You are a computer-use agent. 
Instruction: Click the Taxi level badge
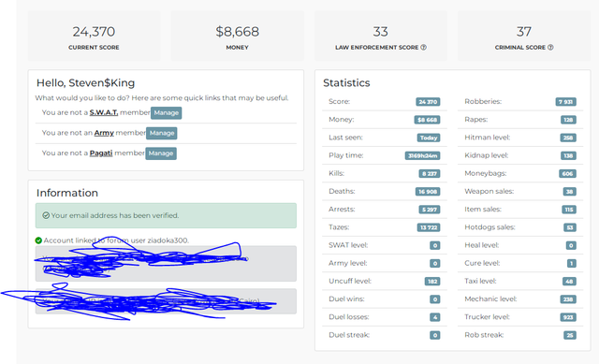[x=570, y=282]
